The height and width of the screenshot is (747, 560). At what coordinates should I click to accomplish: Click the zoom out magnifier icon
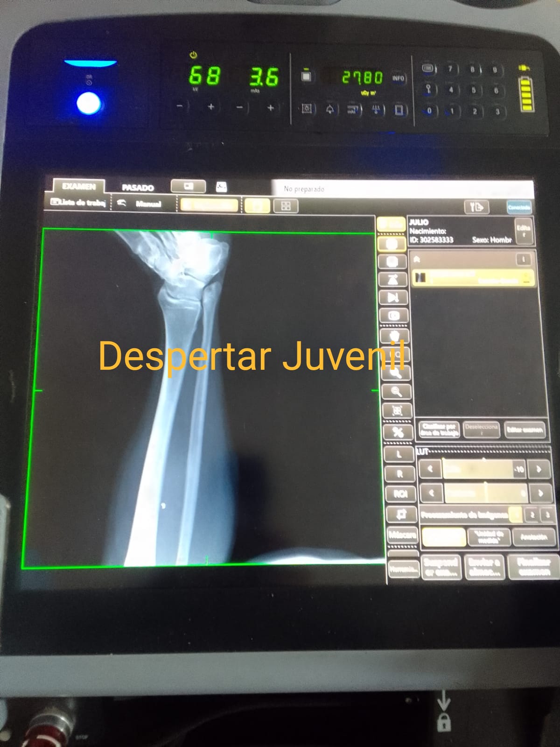click(396, 391)
